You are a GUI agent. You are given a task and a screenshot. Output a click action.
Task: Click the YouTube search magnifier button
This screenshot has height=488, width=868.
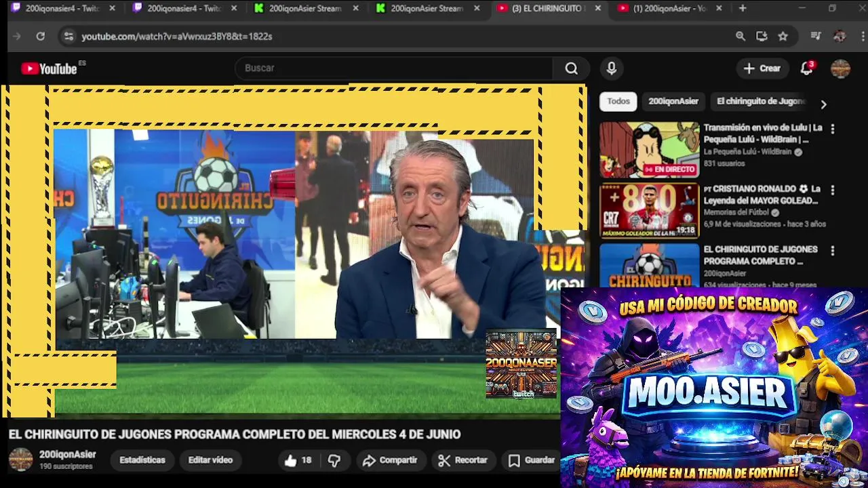(x=572, y=68)
